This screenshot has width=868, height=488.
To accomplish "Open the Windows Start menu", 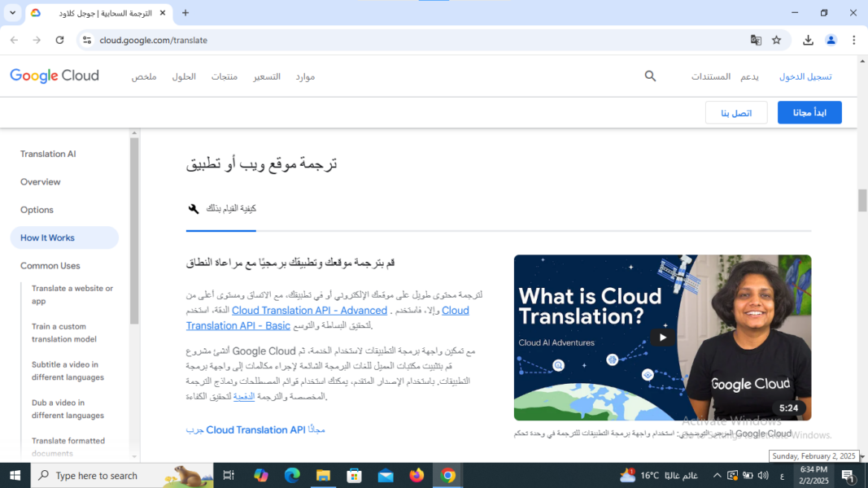I will tap(15, 475).
